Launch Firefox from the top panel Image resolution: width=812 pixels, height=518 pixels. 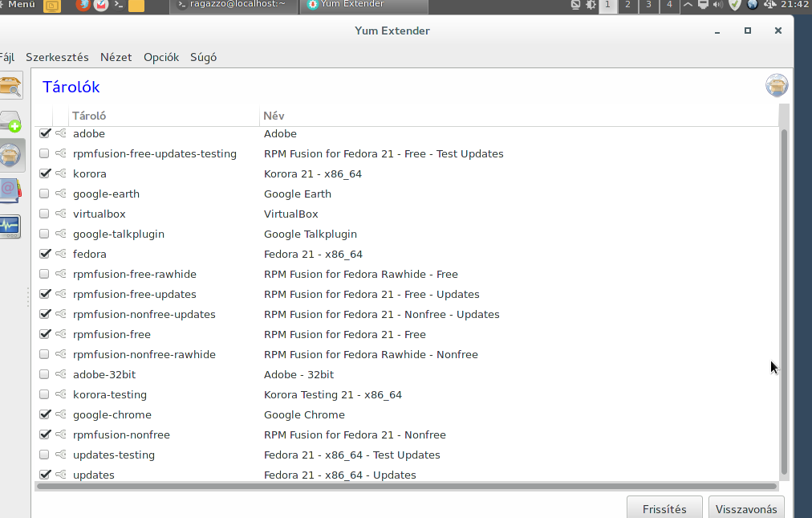click(x=83, y=5)
